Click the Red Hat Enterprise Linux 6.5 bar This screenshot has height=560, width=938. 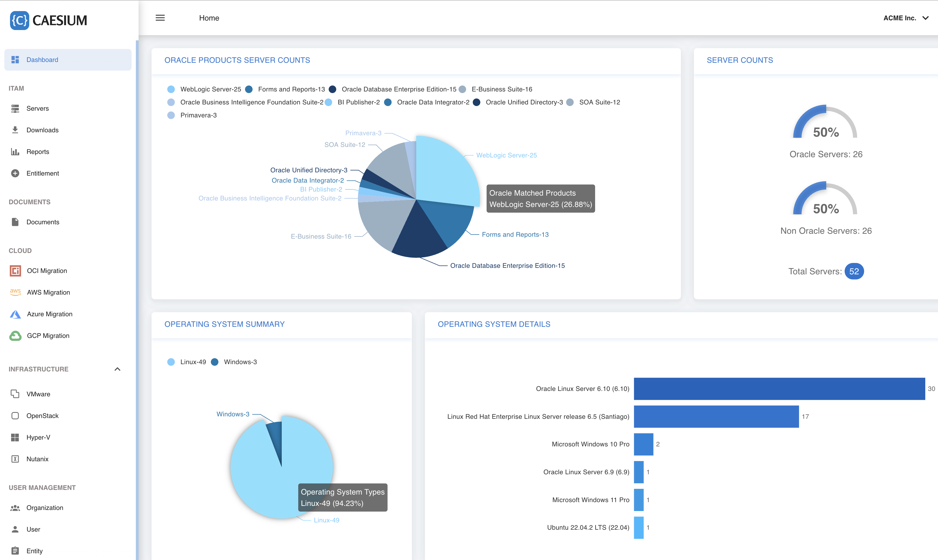(716, 417)
